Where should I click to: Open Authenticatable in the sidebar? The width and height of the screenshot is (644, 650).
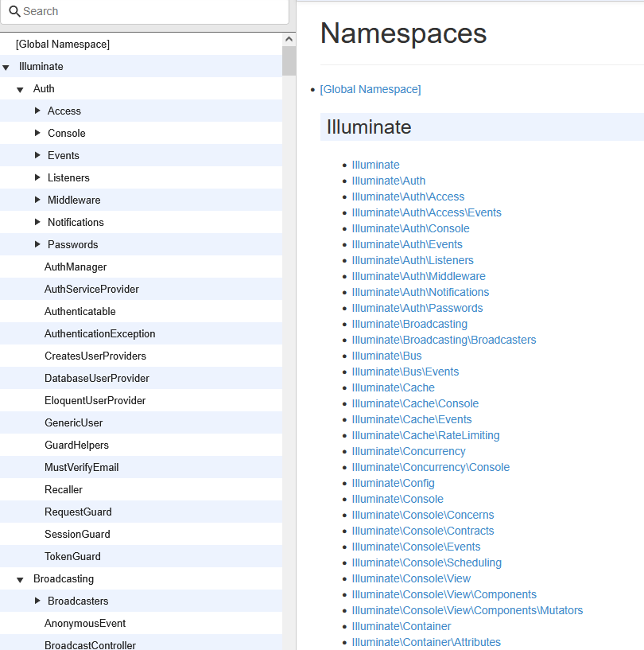pyautogui.click(x=80, y=312)
